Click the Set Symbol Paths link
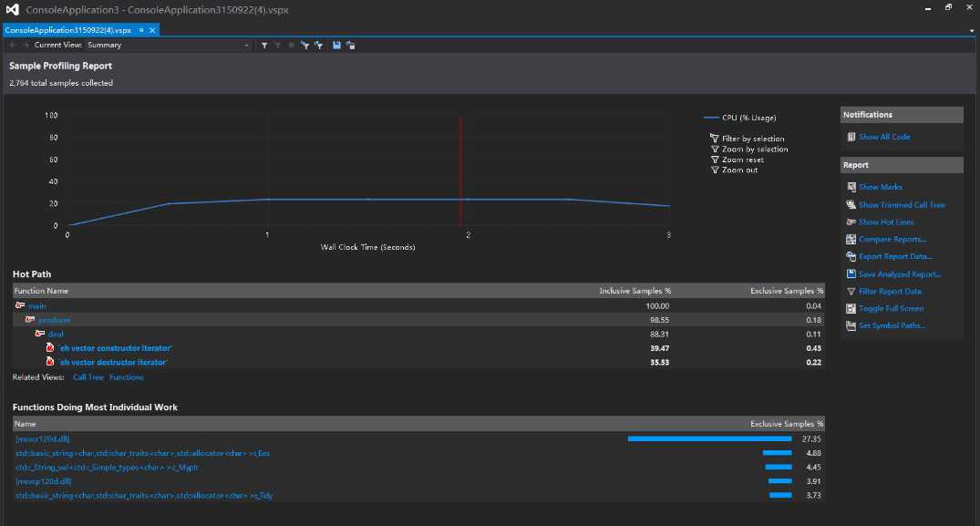The width and height of the screenshot is (980, 526). point(892,325)
